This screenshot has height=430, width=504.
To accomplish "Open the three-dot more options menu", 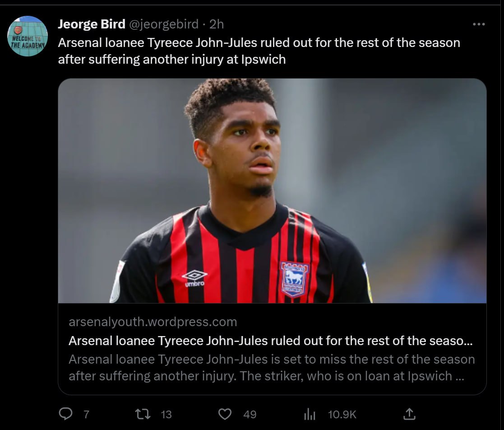I will (x=478, y=24).
